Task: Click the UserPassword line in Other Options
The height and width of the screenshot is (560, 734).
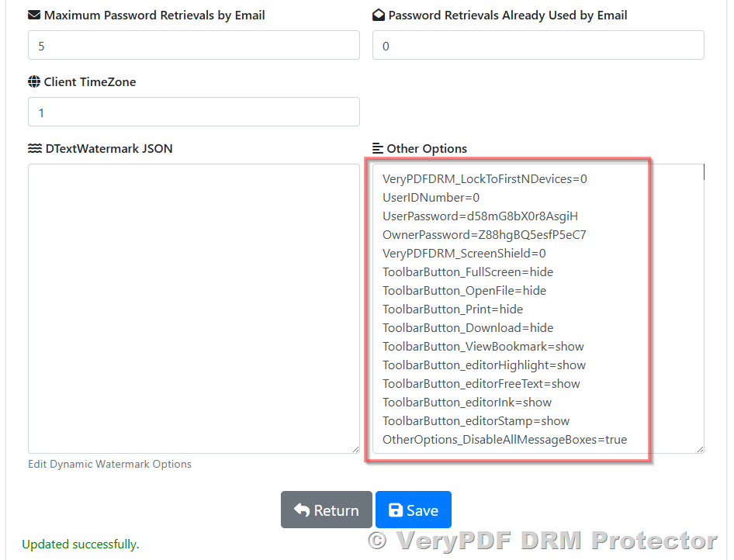Action: (x=480, y=216)
